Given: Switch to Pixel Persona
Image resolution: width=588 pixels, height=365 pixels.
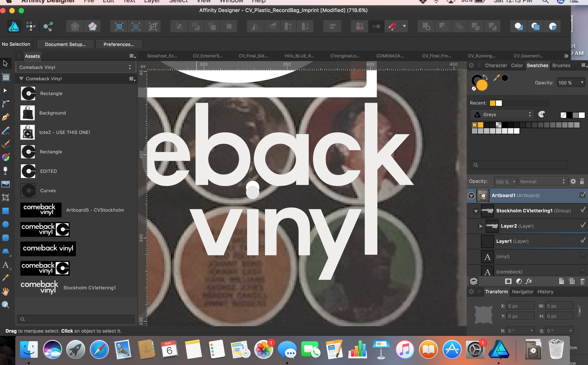Looking at the screenshot, I should [31, 26].
